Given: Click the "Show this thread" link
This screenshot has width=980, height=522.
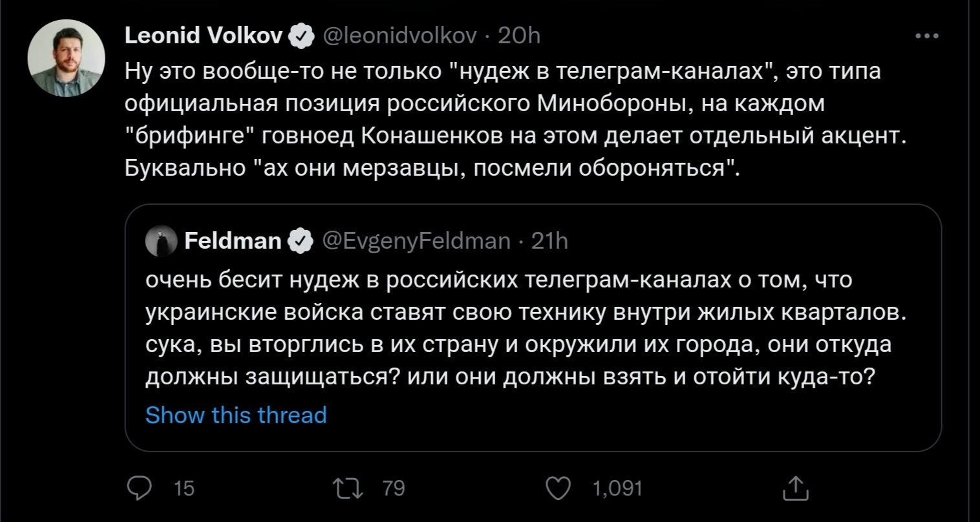Looking at the screenshot, I should [x=236, y=415].
